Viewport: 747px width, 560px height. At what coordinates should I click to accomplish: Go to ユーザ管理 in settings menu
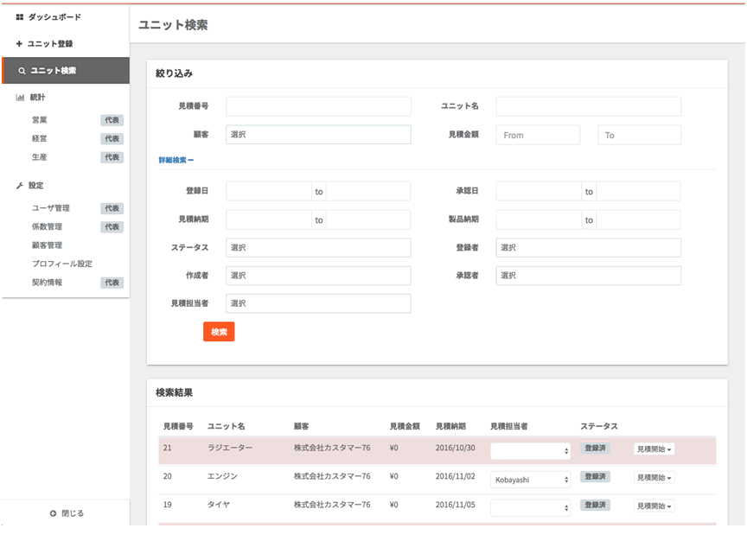pyautogui.click(x=51, y=208)
